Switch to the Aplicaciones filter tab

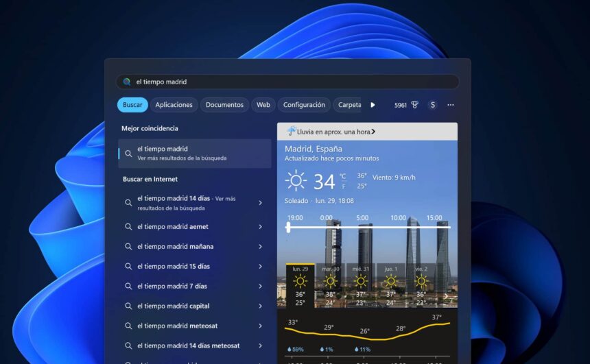click(x=174, y=105)
